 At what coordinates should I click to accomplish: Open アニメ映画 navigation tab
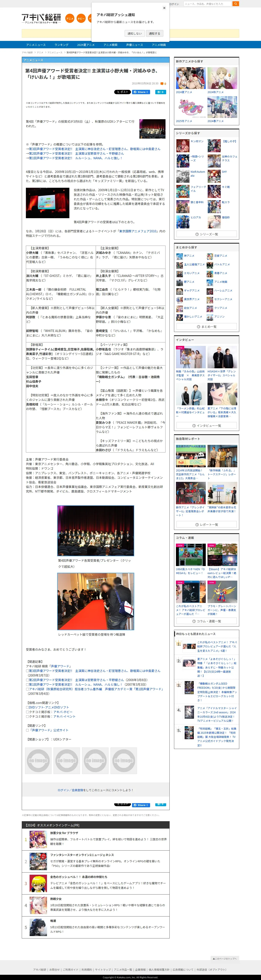click(159, 45)
